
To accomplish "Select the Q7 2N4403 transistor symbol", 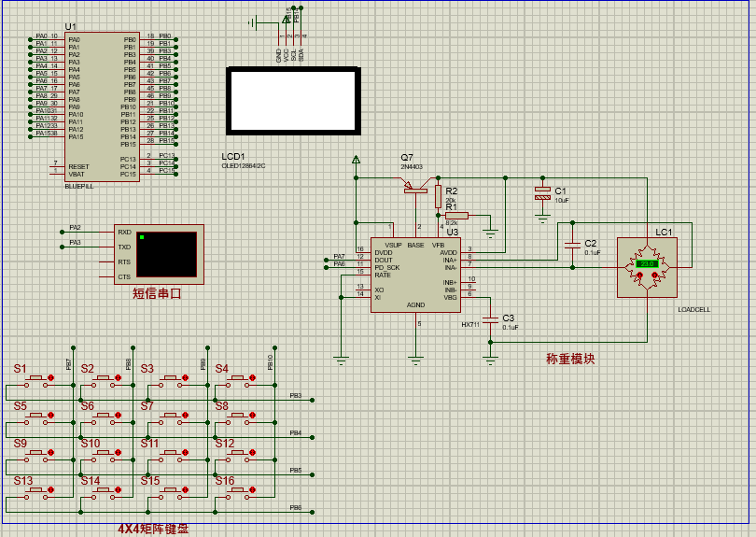I will pyautogui.click(x=415, y=186).
